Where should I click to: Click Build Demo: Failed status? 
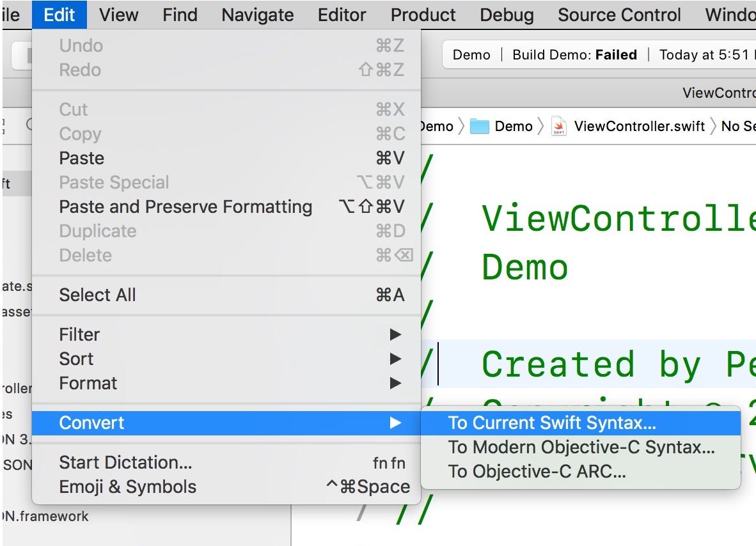coord(575,55)
